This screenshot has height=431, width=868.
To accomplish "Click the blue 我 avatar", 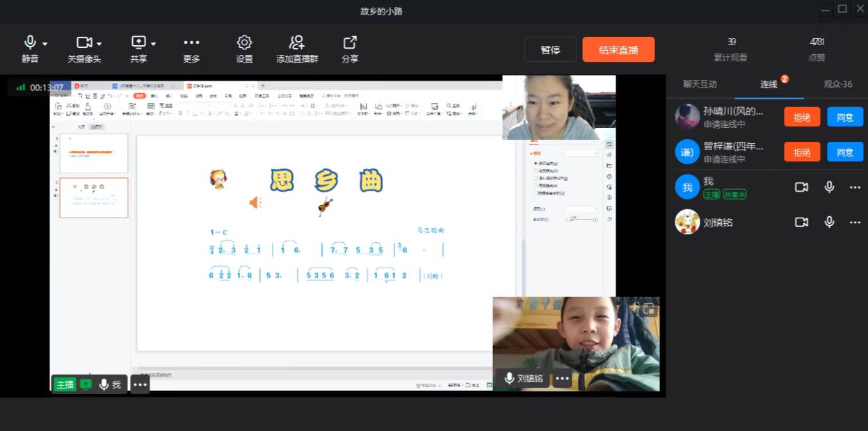I will point(687,187).
